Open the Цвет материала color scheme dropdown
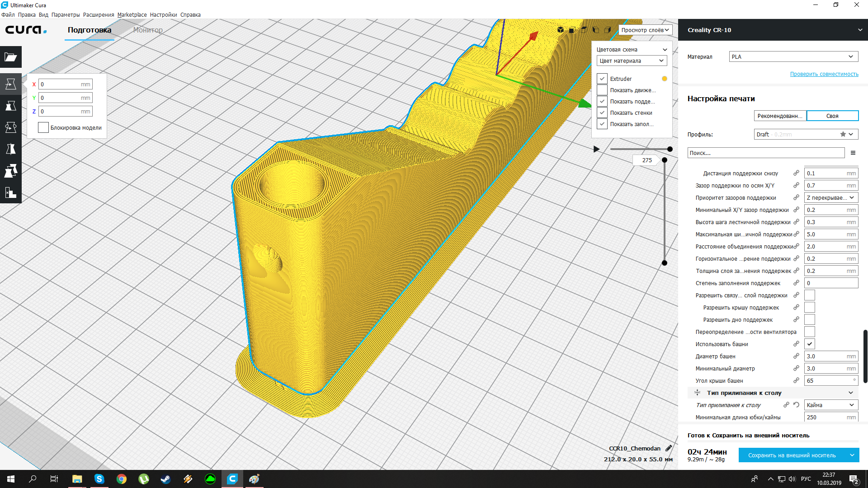The height and width of the screenshot is (488, 868). (x=631, y=61)
